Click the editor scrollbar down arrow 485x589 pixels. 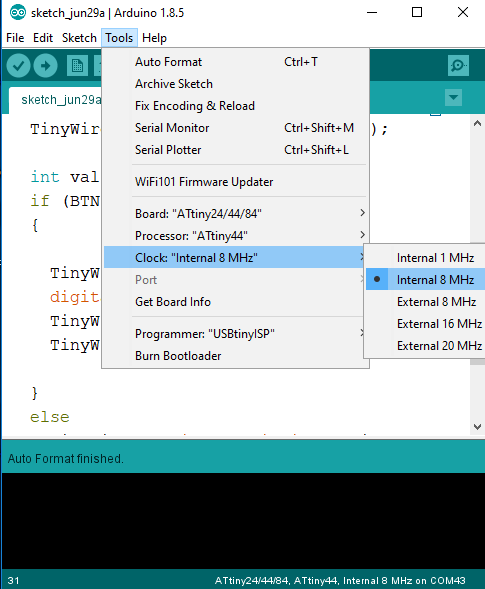[477, 427]
